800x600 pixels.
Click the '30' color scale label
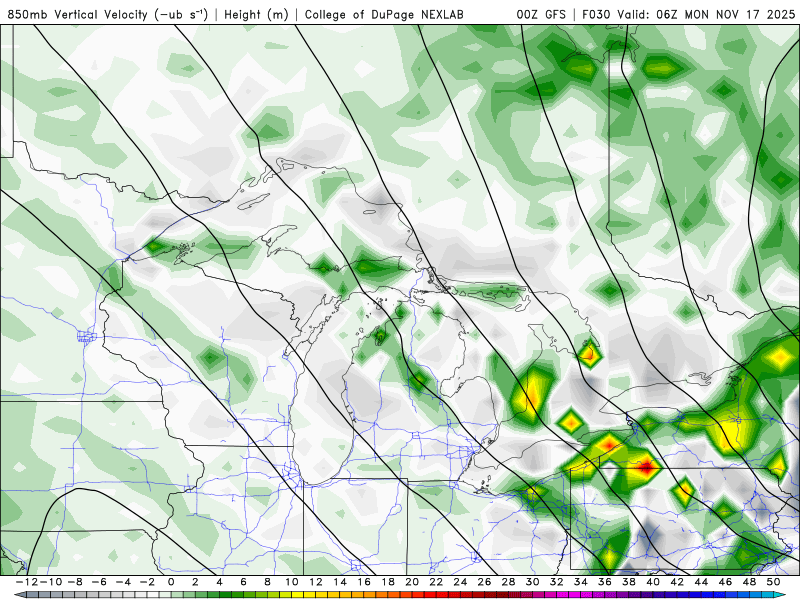(x=532, y=582)
